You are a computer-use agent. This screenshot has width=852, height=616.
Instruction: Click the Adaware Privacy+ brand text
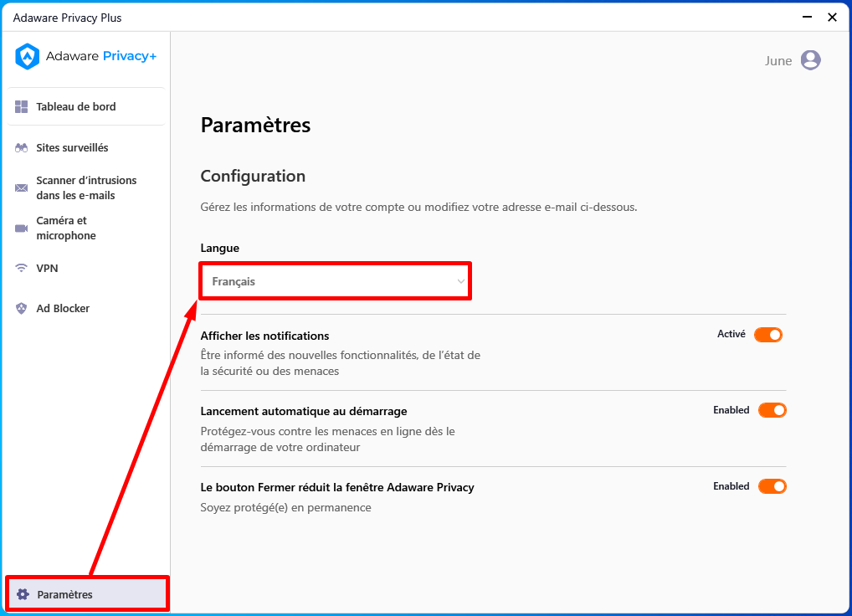coord(101,56)
